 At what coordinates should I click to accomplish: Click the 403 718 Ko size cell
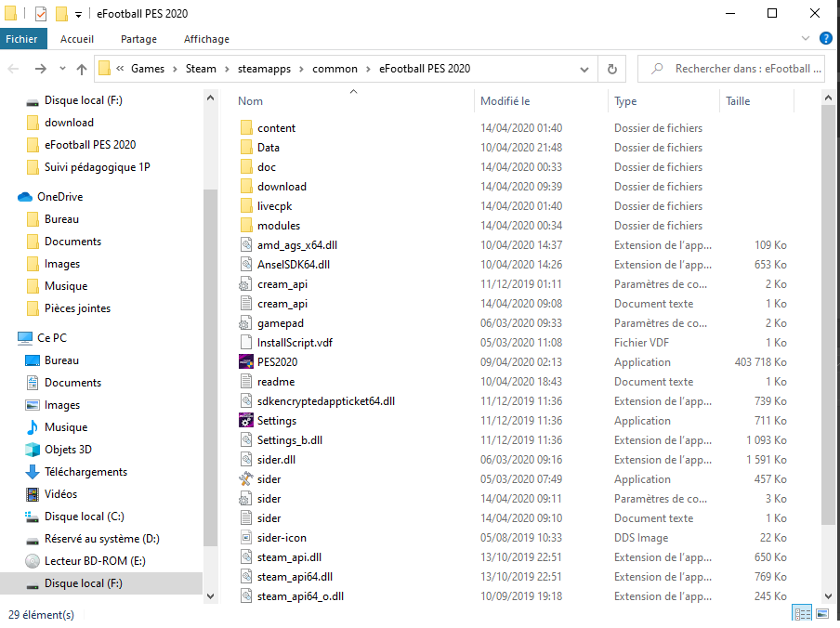pos(761,362)
